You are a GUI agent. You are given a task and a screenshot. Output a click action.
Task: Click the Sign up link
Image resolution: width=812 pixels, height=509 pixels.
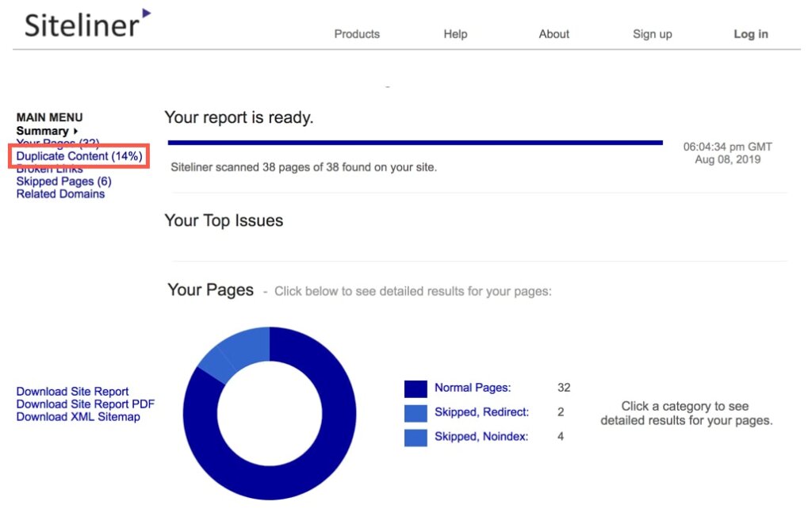coord(652,34)
